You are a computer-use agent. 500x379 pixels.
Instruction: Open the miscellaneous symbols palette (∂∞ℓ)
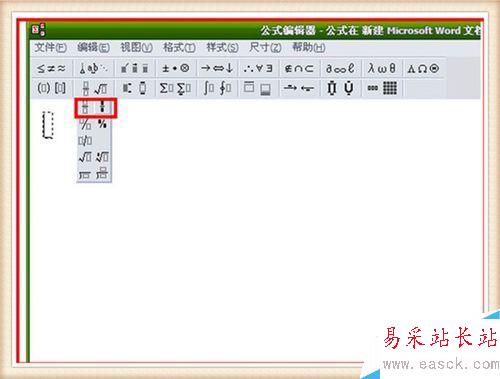[x=340, y=69]
